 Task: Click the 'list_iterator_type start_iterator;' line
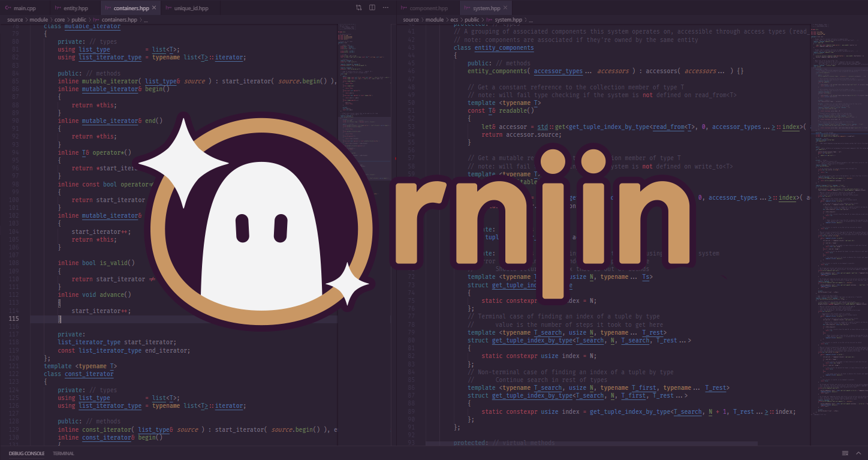tap(117, 342)
